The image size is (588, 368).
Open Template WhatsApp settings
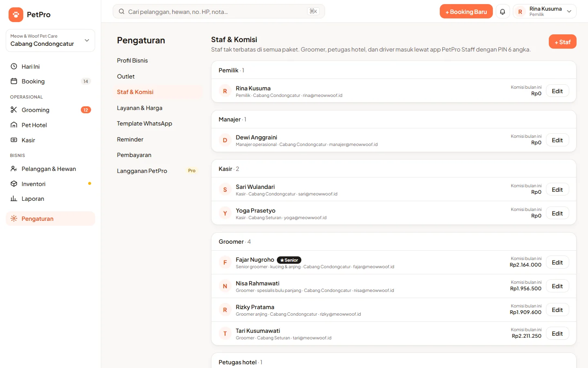(x=158, y=123)
